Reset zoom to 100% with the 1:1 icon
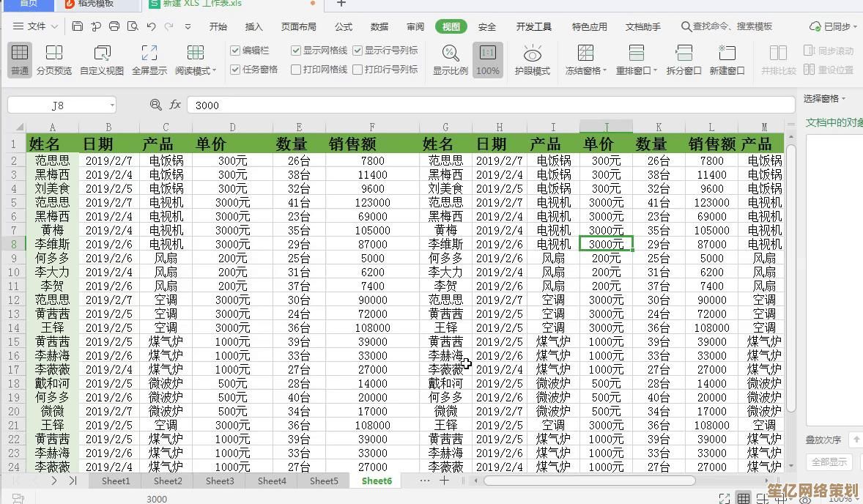This screenshot has height=504, width=863. [x=487, y=59]
